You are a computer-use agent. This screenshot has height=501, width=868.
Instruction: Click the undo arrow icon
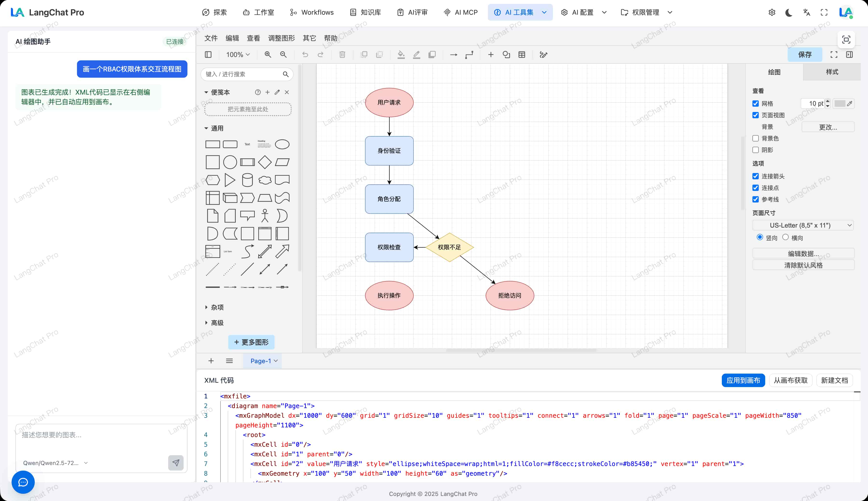pyautogui.click(x=305, y=54)
